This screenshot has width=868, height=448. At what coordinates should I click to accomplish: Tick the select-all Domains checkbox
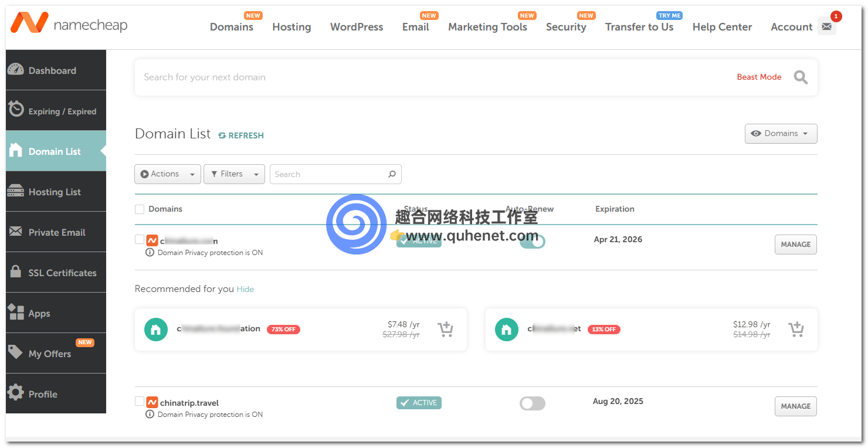tap(140, 209)
